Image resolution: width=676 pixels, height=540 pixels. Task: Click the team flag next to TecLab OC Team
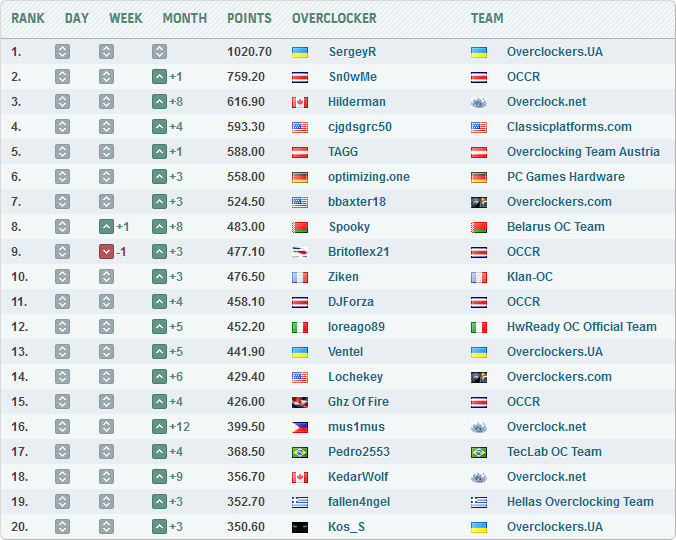[x=479, y=452]
